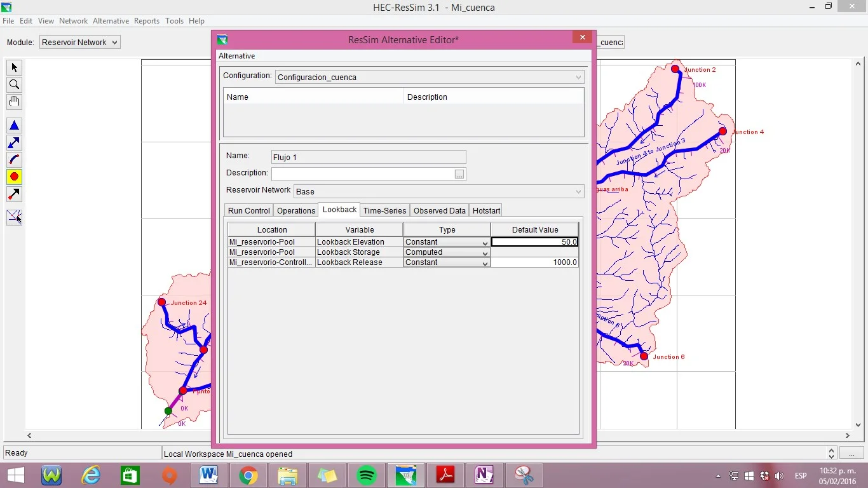868x488 pixels.
Task: Click the status bar ellipsis button
Action: (851, 453)
